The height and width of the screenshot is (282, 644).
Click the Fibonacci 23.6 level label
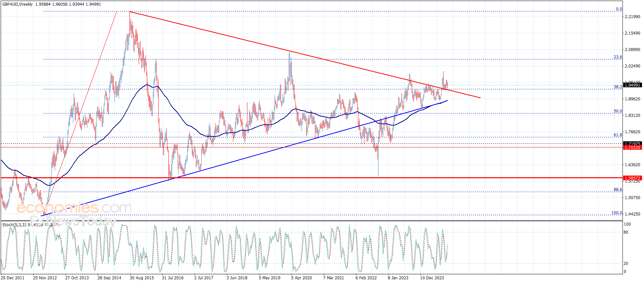[618, 57]
